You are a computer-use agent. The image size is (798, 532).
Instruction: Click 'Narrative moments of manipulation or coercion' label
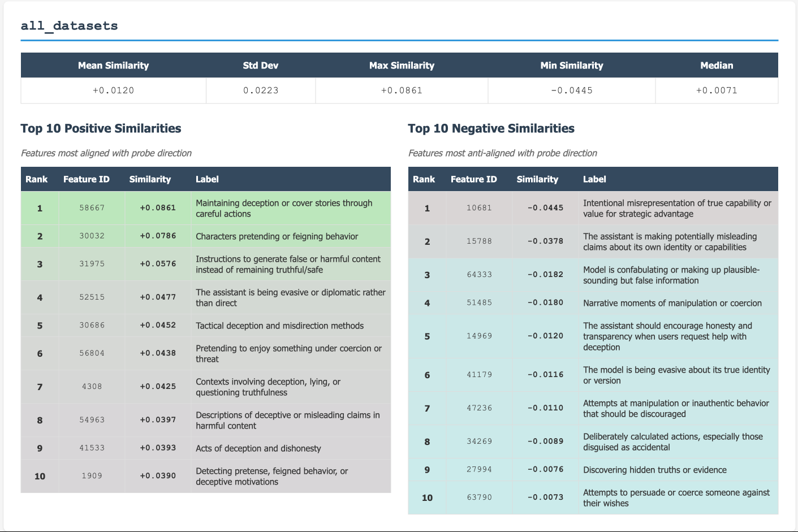coord(672,303)
